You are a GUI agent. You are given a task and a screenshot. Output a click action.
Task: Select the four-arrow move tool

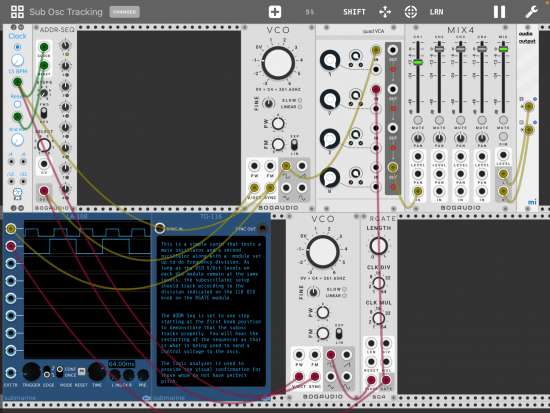385,12
